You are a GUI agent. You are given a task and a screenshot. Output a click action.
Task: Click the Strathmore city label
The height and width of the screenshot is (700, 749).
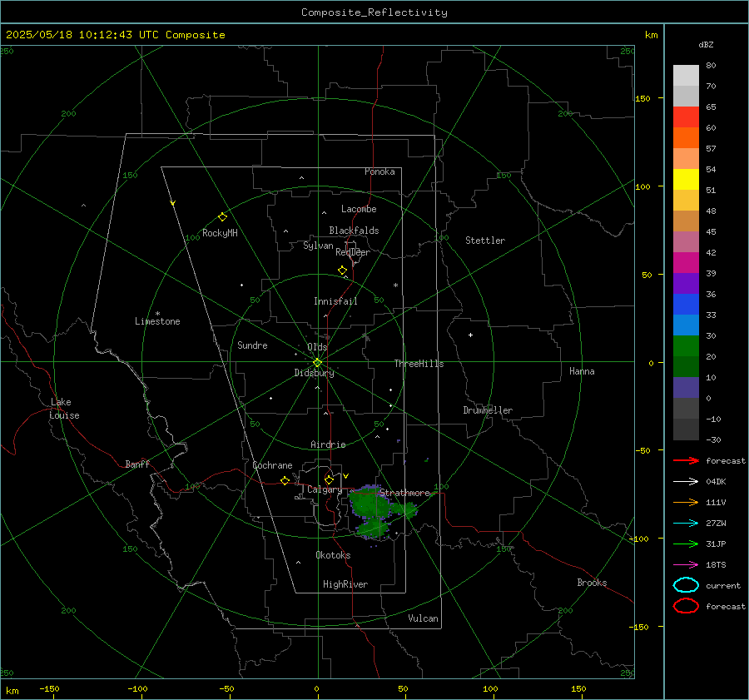point(404,493)
